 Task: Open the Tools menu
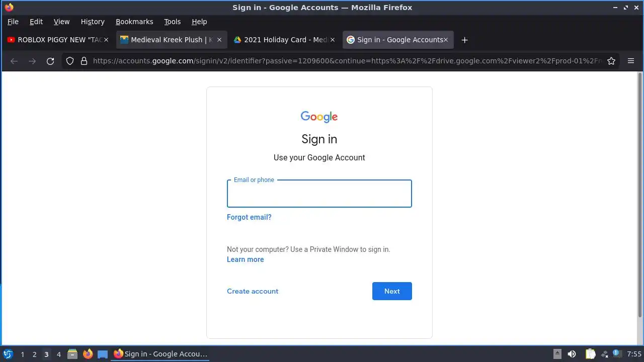click(172, 22)
